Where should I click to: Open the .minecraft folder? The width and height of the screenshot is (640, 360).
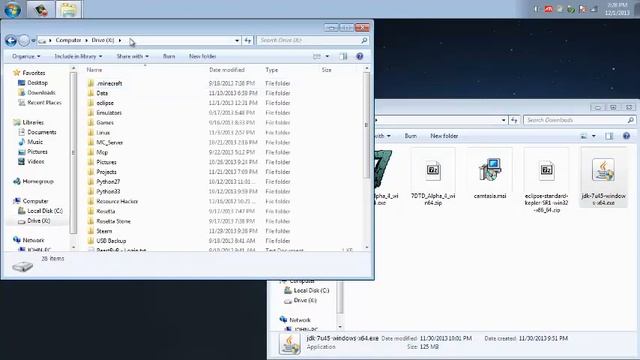coord(109,83)
